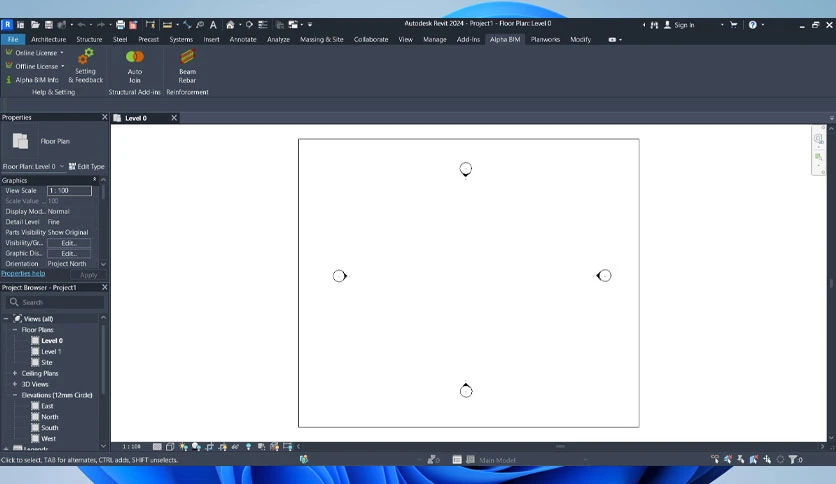Open the selection Filter icon in status bar
The image size is (836, 484).
pyautogui.click(x=793, y=459)
